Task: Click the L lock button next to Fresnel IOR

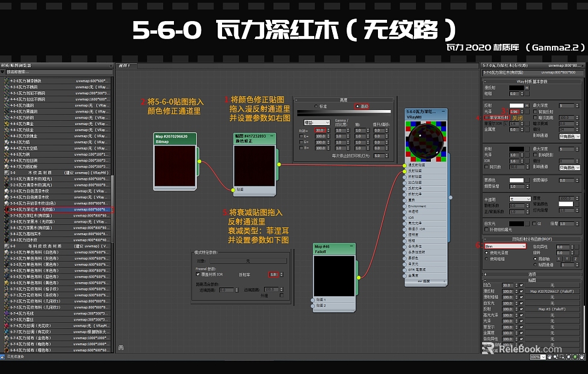Action: pos(506,124)
